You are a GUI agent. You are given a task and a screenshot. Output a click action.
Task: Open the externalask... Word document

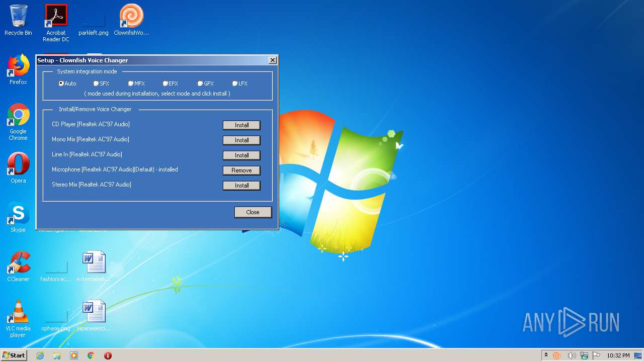coord(94,266)
